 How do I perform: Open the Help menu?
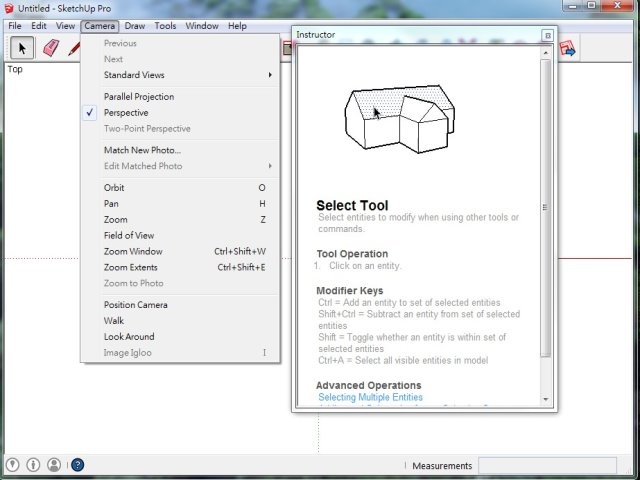click(x=237, y=26)
